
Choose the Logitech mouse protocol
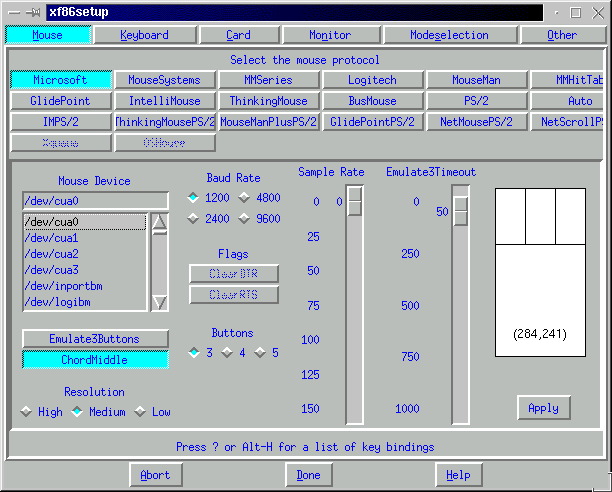pyautogui.click(x=372, y=80)
